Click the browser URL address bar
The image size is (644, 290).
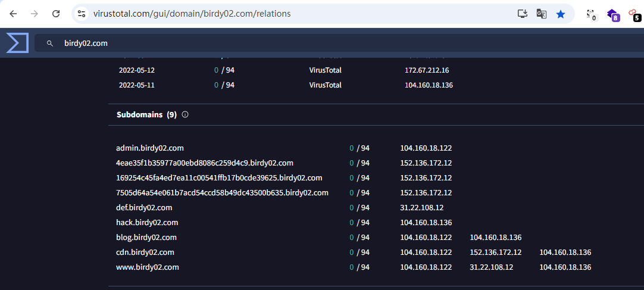298,14
